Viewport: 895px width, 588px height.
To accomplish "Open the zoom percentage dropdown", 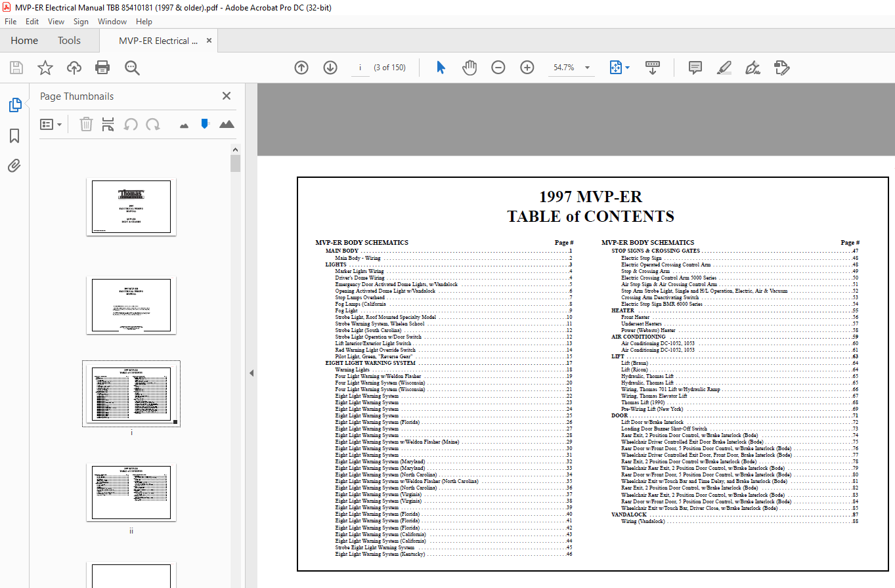I will click(587, 68).
